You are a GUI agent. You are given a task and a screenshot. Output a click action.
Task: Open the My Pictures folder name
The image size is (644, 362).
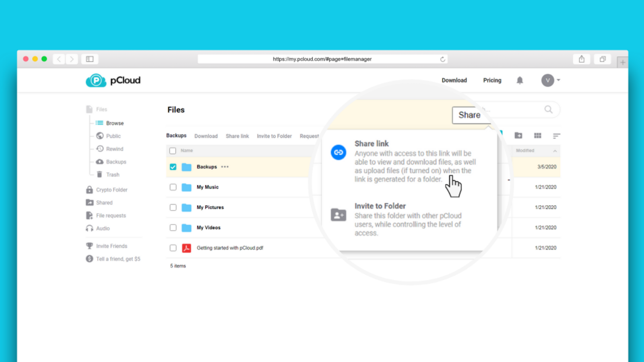click(210, 208)
